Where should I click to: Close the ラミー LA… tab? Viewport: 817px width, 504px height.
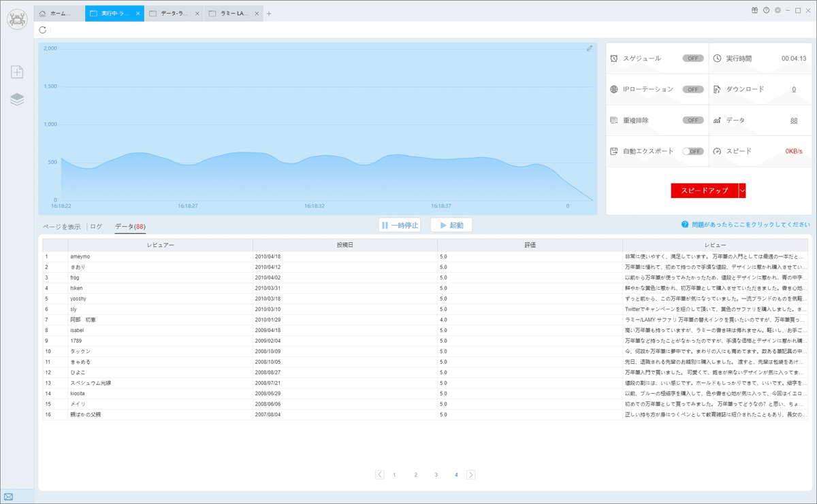[255, 14]
